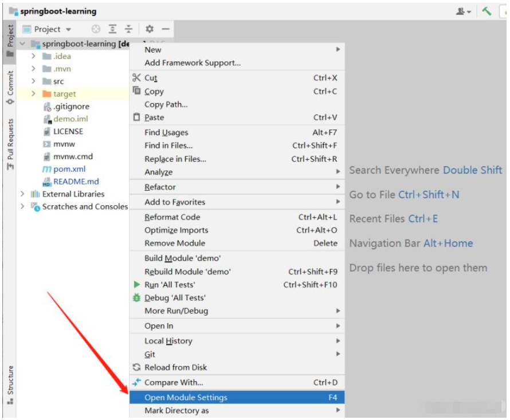The image size is (510, 420).
Task: Hide the Project tool window with minus icon
Action: 166,29
